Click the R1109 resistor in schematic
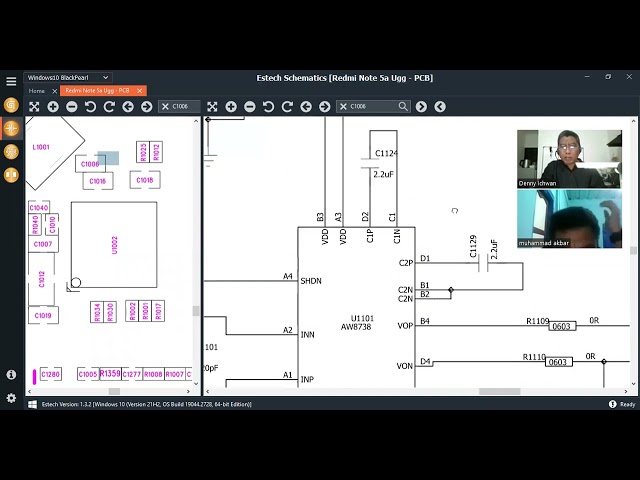This screenshot has width=640, height=480. pyautogui.click(x=562, y=326)
